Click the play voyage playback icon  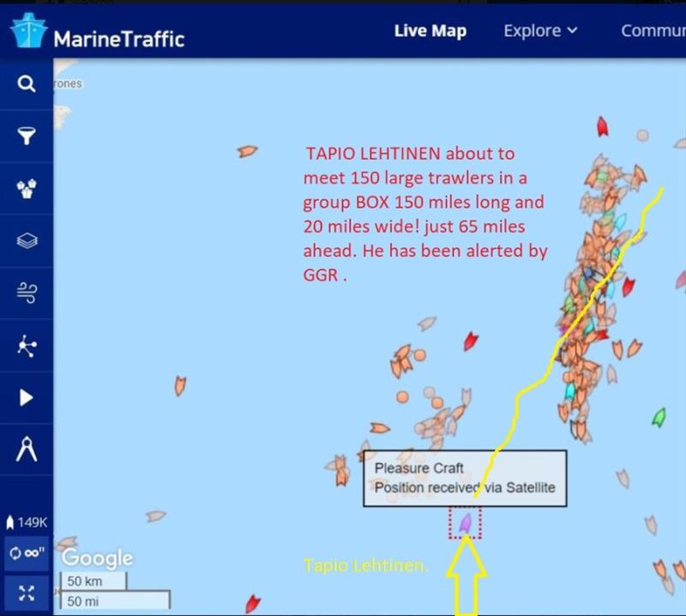click(27, 397)
